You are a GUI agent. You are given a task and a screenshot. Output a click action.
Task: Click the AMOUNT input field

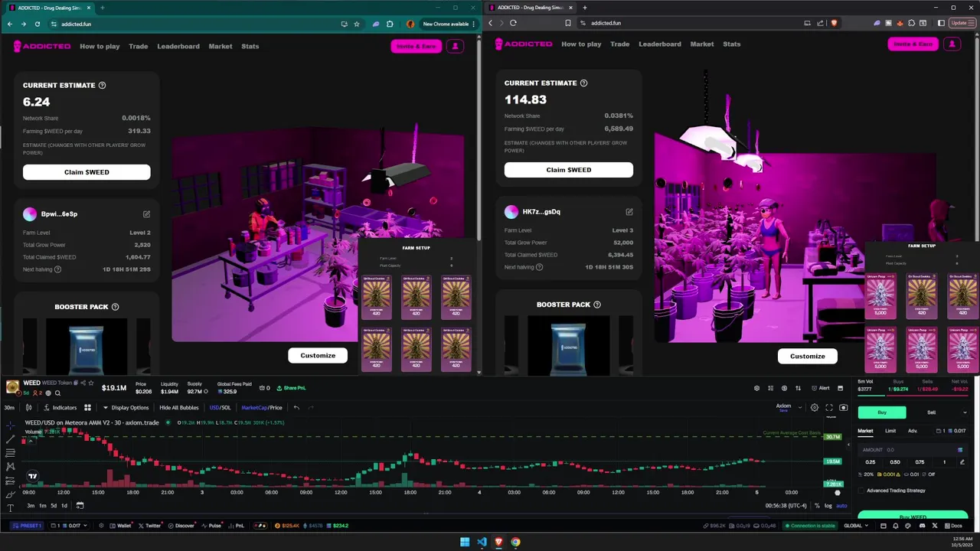[912, 450]
